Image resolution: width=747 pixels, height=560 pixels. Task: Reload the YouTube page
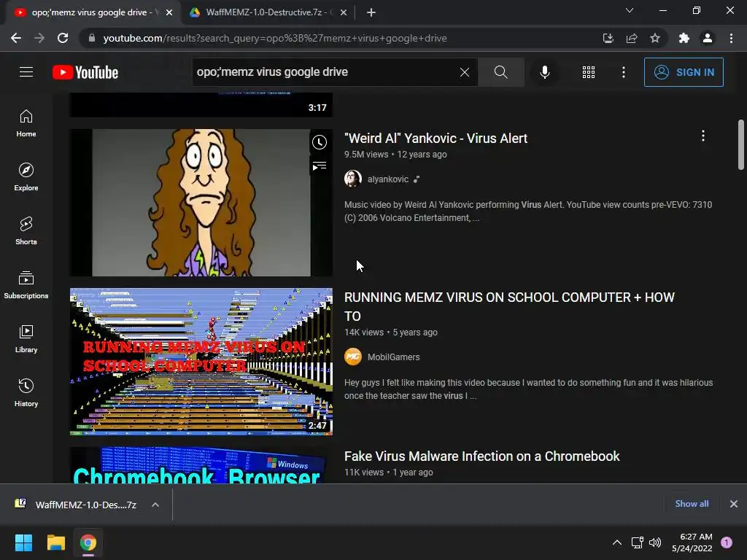63,38
